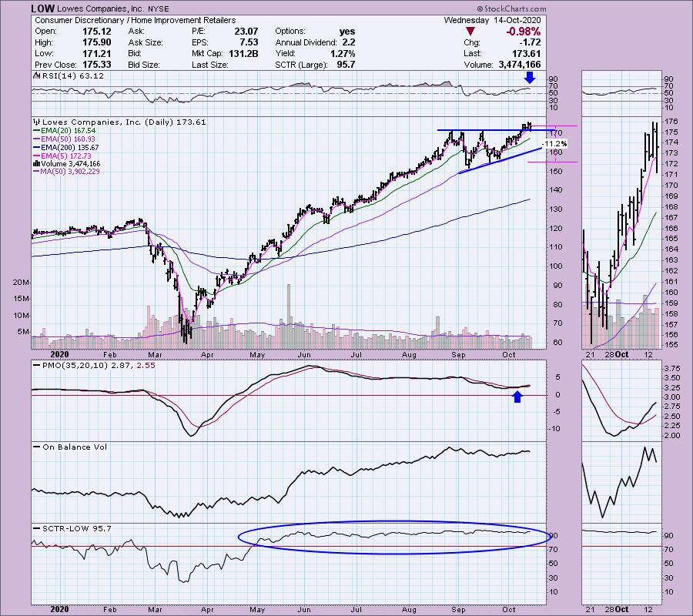Viewport: 693px width, 616px height.
Task: Click the SCTR (Large) value 95.7 in the header
Action: tap(346, 65)
